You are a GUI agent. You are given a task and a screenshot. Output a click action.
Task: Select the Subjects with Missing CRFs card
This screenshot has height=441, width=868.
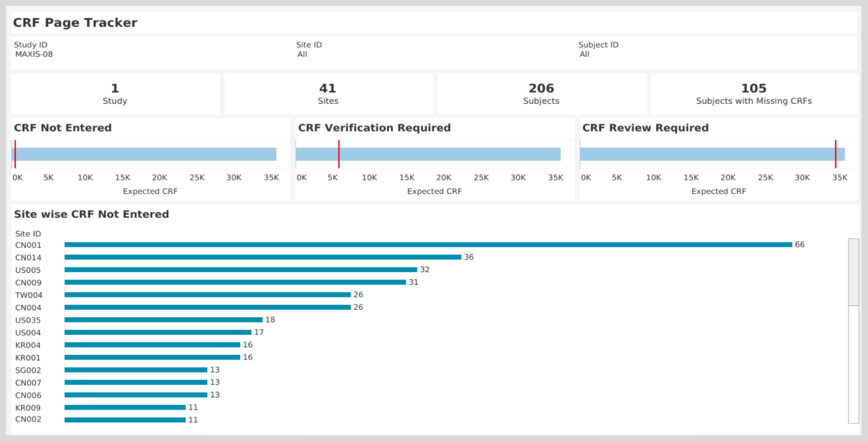tap(753, 94)
